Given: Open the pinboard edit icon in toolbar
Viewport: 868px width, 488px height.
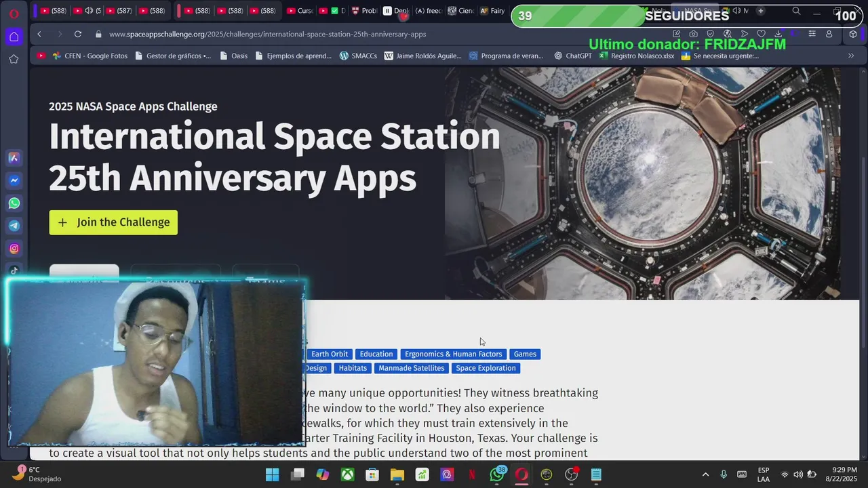Looking at the screenshot, I should coord(676,34).
